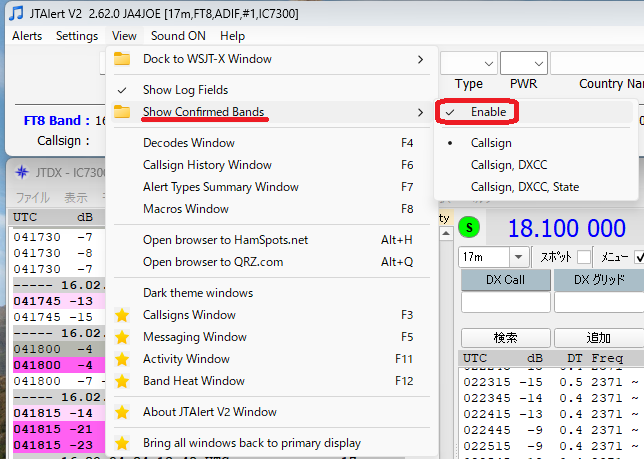Click star icon beside Bring all windows
The image size is (644, 459).
(x=122, y=443)
